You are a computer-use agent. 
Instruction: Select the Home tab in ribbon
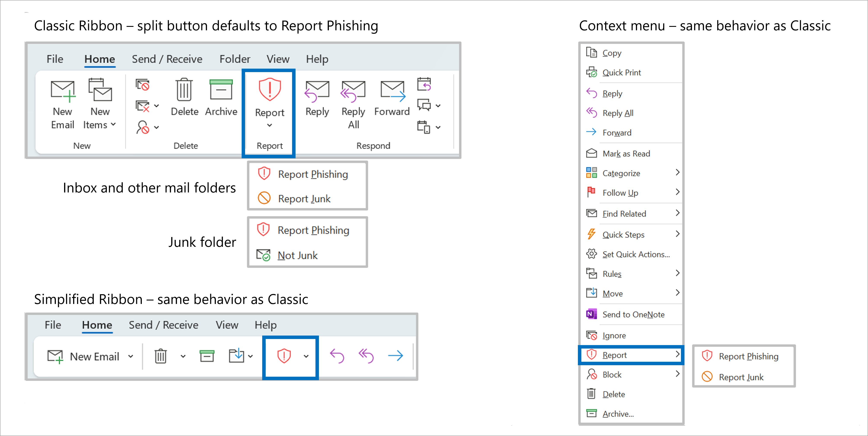99,58
